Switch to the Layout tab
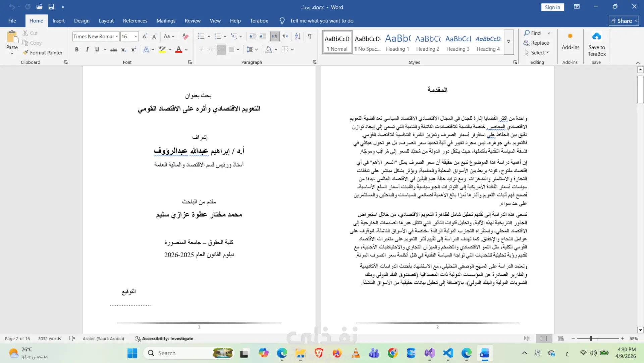Screen dimensions: 644x363 click(106, 21)
